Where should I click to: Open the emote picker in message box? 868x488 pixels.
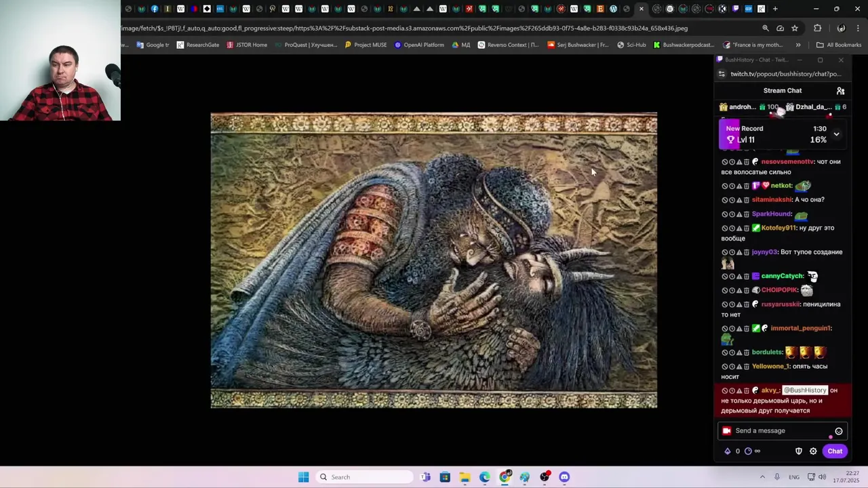[839, 431]
